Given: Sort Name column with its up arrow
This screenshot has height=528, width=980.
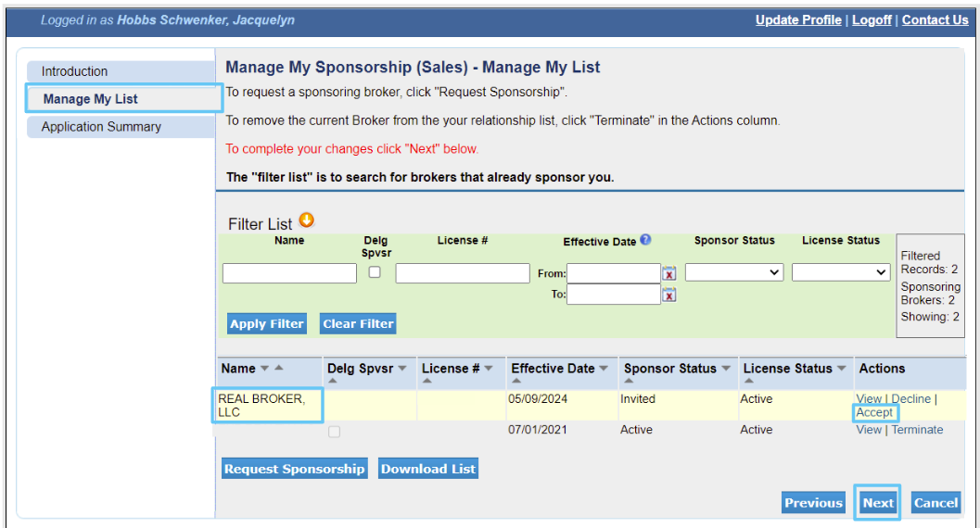Looking at the screenshot, I should tap(279, 368).
